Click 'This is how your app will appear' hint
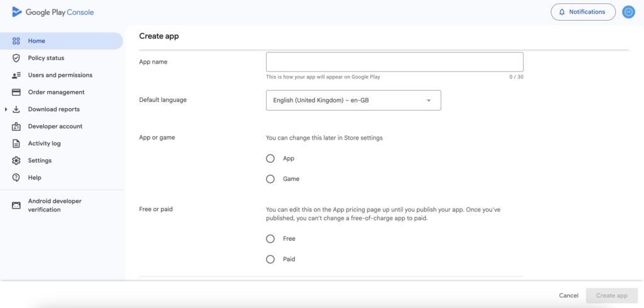The width and height of the screenshot is (644, 308). point(323,77)
